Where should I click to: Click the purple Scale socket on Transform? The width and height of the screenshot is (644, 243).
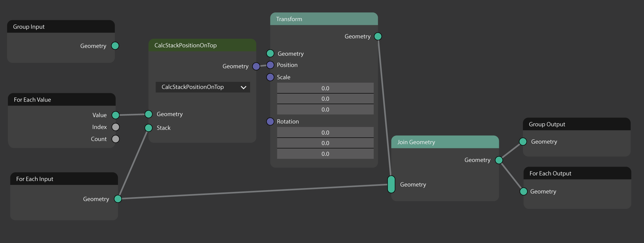point(270,77)
